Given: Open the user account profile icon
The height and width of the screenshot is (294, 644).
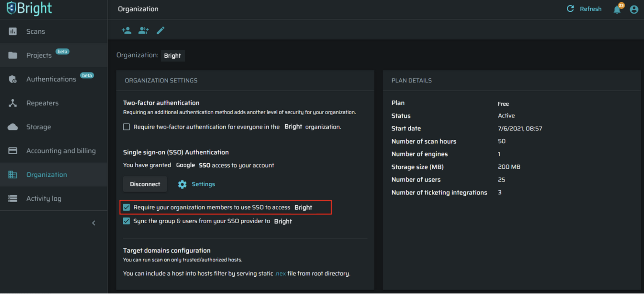Looking at the screenshot, I should [634, 9].
